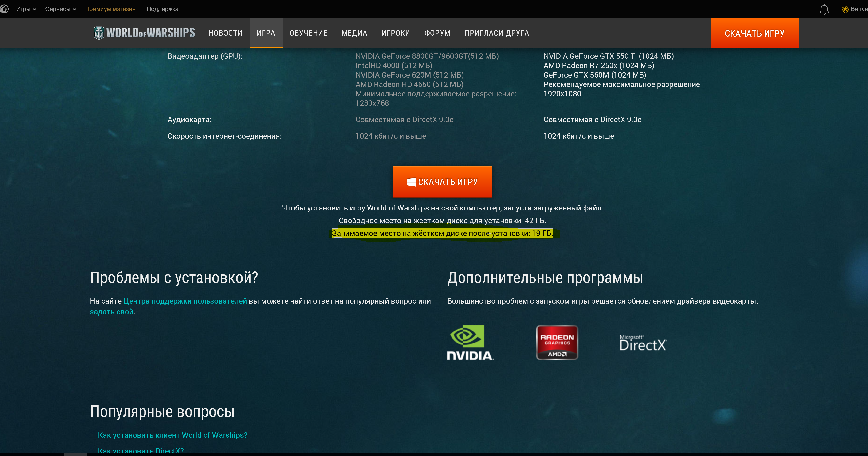Open the НОВОСТИ menu item
Screen dimensions: 868x456
click(225, 33)
